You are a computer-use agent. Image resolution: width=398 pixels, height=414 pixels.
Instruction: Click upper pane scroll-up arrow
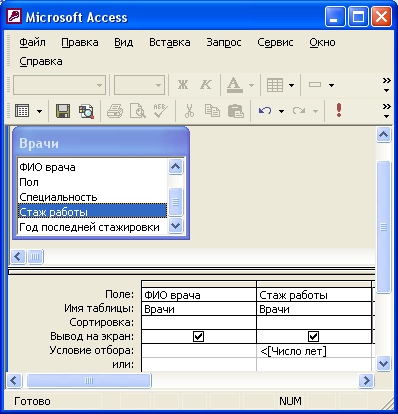pyautogui.click(x=383, y=135)
